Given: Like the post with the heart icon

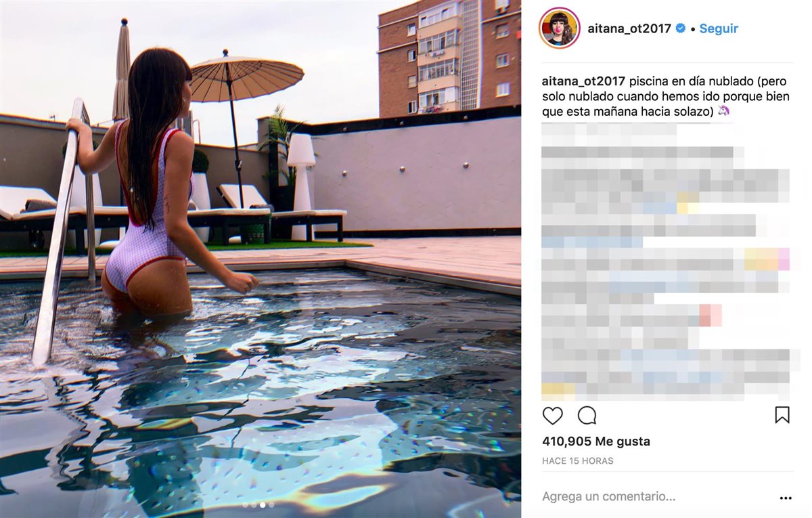Looking at the screenshot, I should point(553,415).
